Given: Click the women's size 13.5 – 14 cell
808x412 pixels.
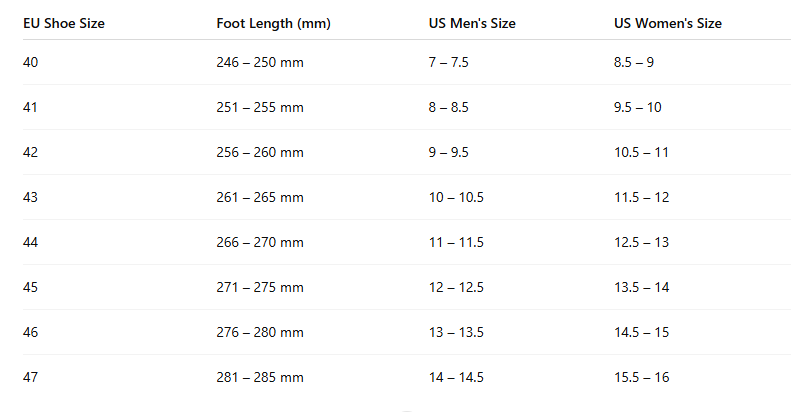Looking at the screenshot, I should point(642,287).
